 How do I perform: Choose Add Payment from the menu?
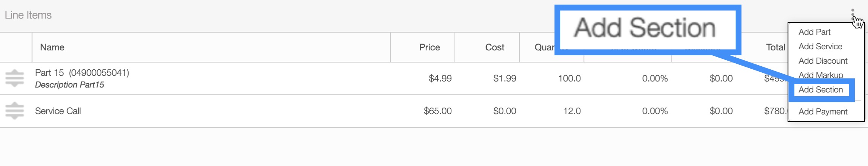[823, 112]
